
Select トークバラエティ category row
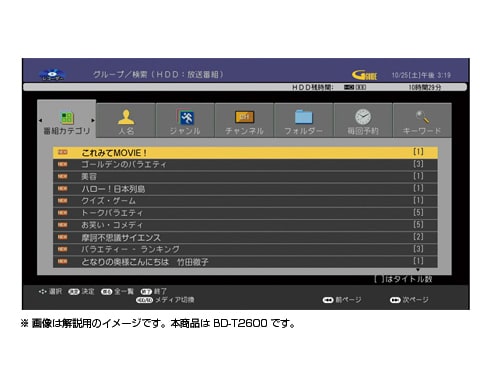(245, 213)
